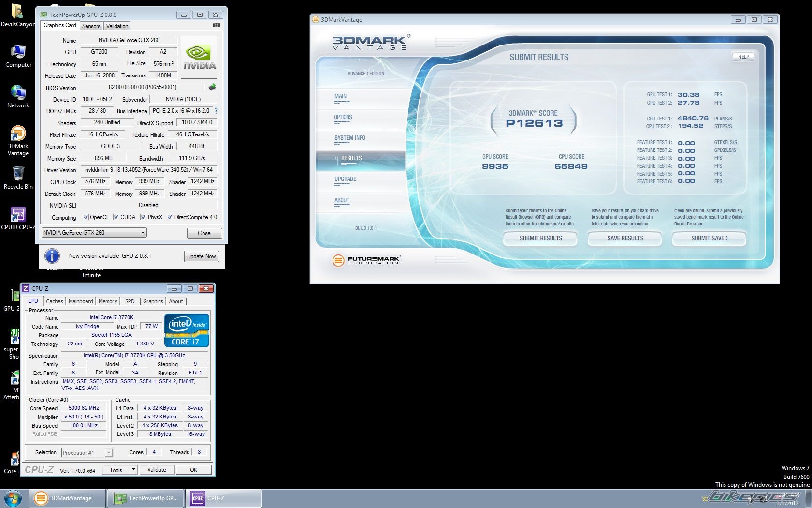812x508 pixels.
Task: Click the SAVE RESULTS button
Action: click(x=625, y=239)
